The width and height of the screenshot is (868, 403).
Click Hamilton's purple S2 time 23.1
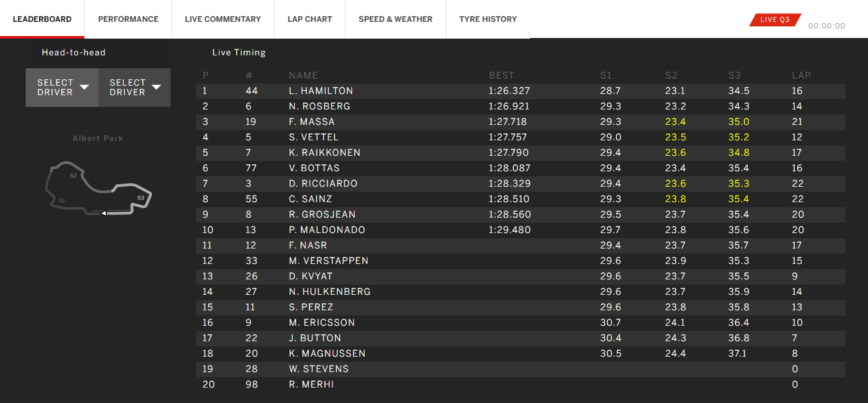coord(674,91)
